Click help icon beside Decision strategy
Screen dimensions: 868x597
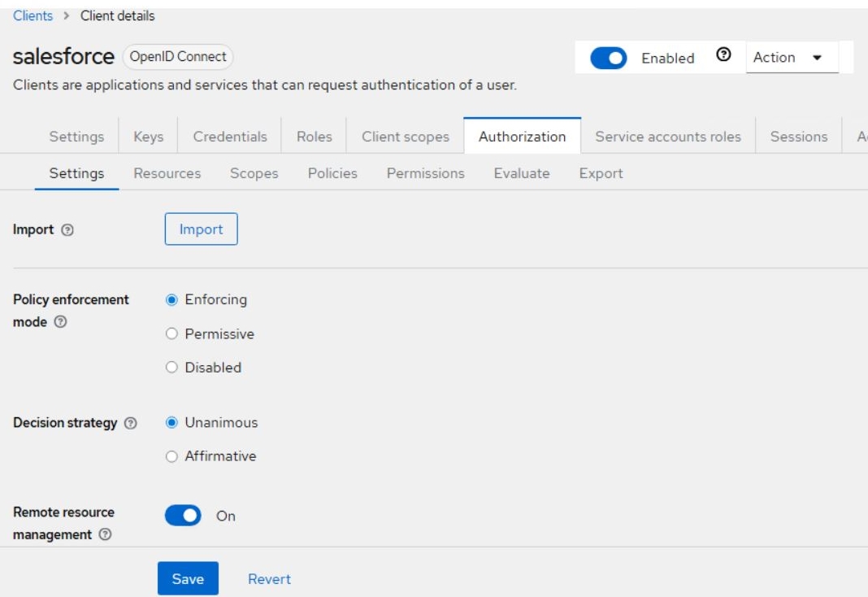[130, 424]
